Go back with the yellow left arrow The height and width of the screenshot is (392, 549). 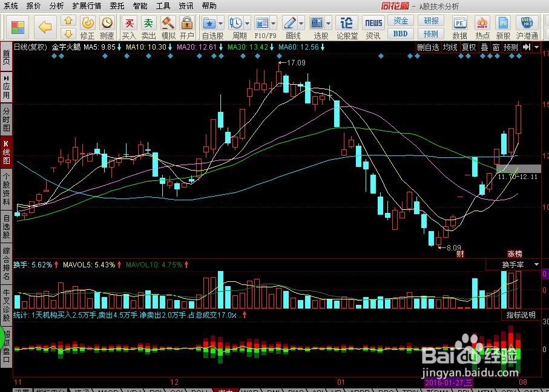pyautogui.click(x=45, y=27)
